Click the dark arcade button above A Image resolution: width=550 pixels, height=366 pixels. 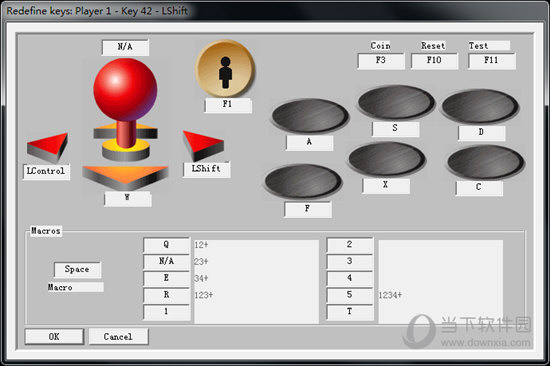(x=310, y=116)
